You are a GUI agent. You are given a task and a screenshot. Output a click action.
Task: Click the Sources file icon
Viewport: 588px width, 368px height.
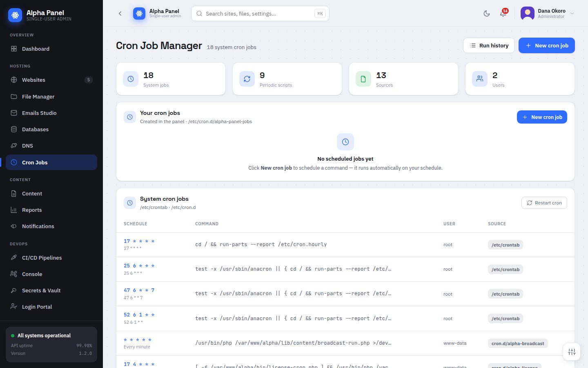point(363,79)
